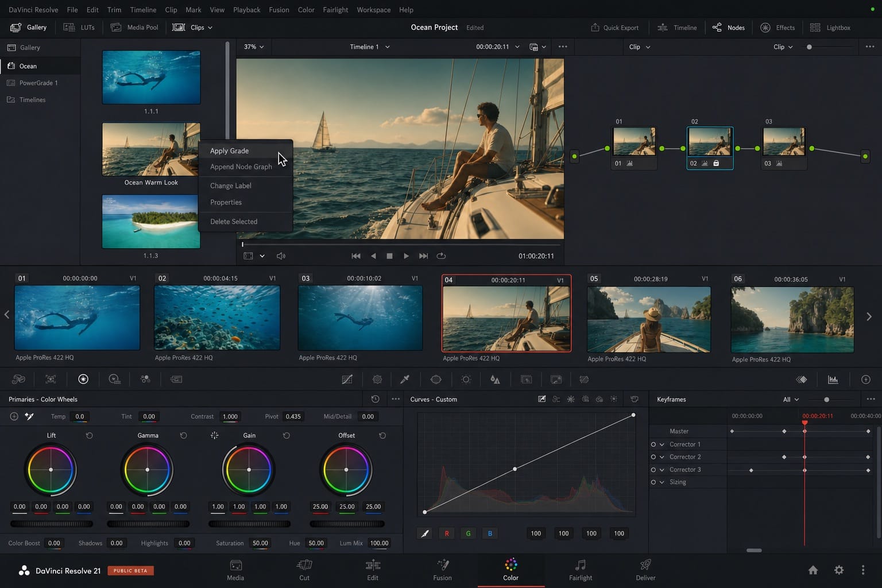882x588 pixels.
Task: Switch to the Edit page tab
Action: [x=373, y=570]
